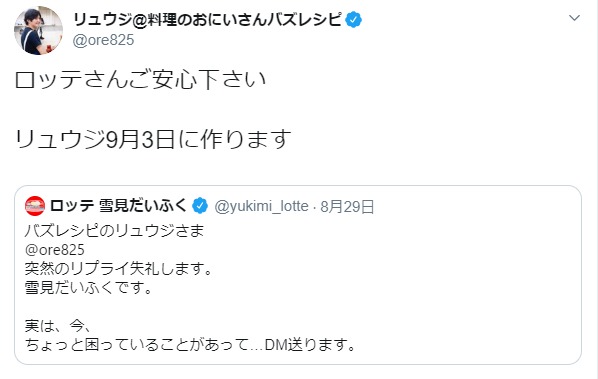Open the tweet options chevron menu
Image resolution: width=598 pixels, height=379 pixels.
coord(574,18)
